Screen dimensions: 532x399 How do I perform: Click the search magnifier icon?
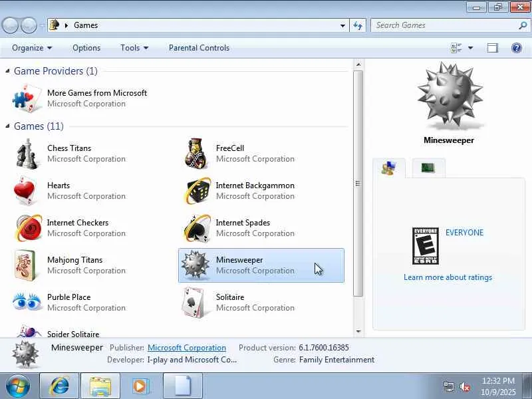[x=523, y=25]
